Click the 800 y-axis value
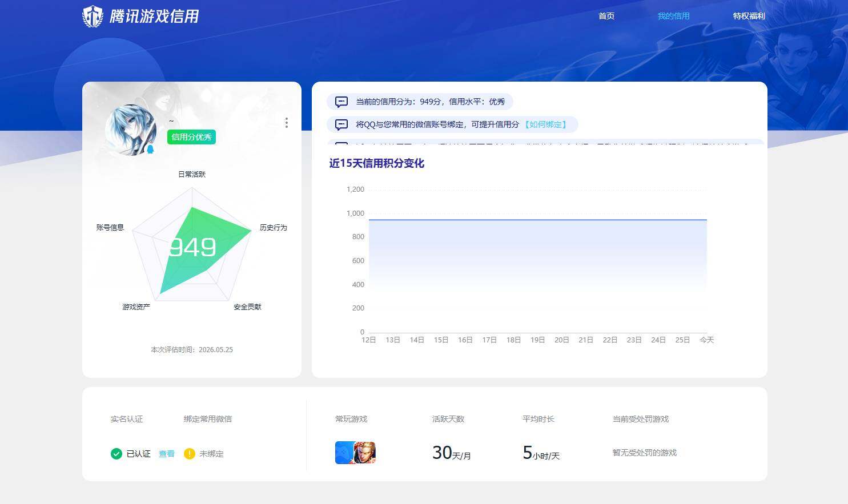Screen dimensions: 848x504 (358, 237)
